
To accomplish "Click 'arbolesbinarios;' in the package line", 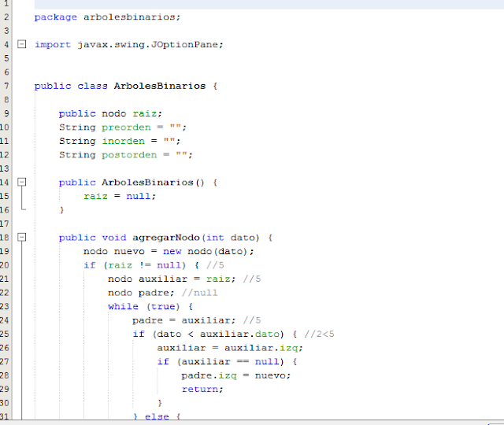I will click(132, 17).
